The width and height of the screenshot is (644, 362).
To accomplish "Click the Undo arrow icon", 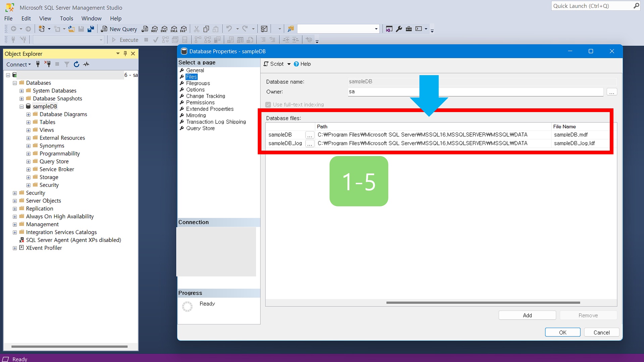I will (x=229, y=29).
